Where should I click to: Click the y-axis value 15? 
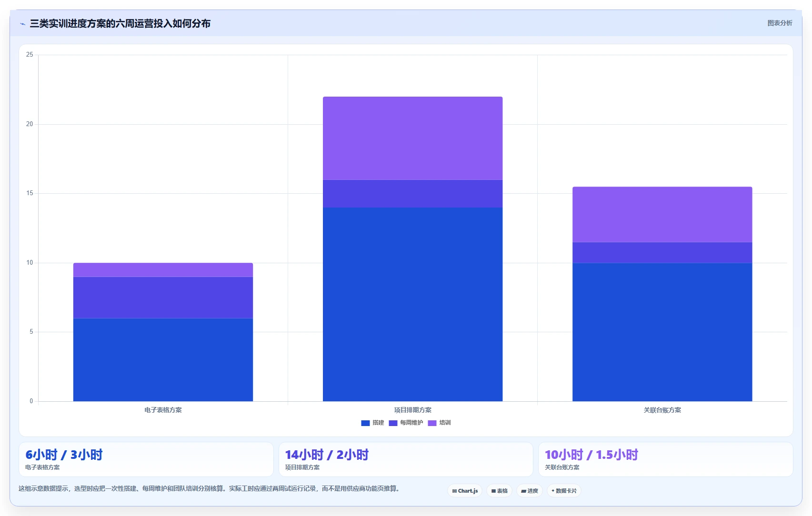[x=30, y=193]
